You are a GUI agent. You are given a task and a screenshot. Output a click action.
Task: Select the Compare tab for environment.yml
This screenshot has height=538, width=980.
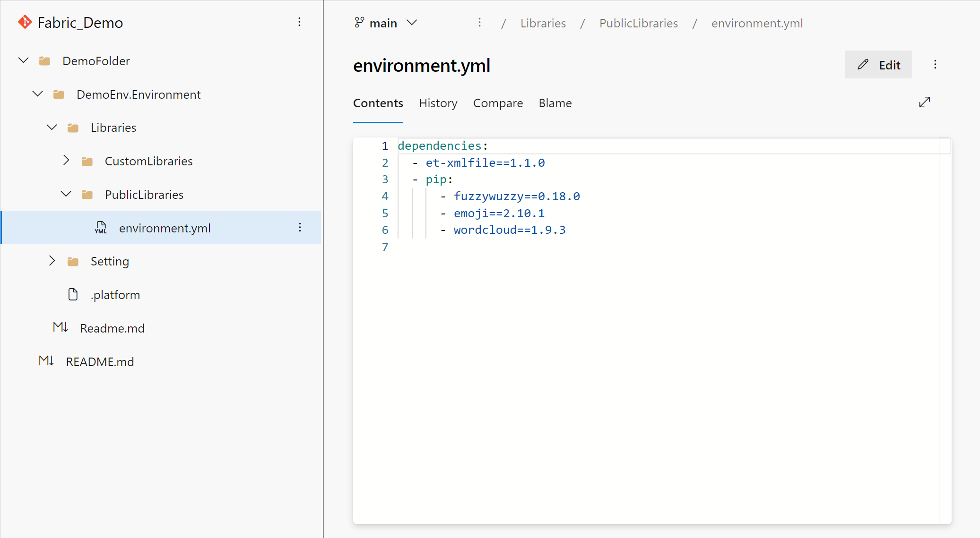tap(499, 102)
